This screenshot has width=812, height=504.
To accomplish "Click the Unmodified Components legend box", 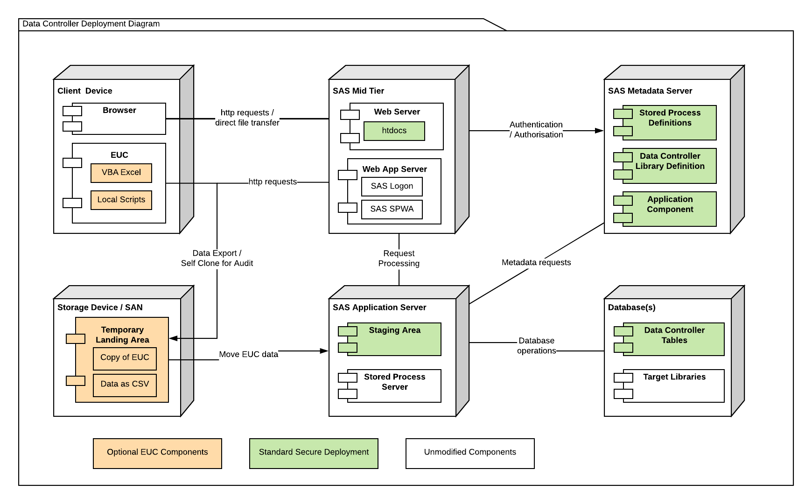I will pos(470,453).
